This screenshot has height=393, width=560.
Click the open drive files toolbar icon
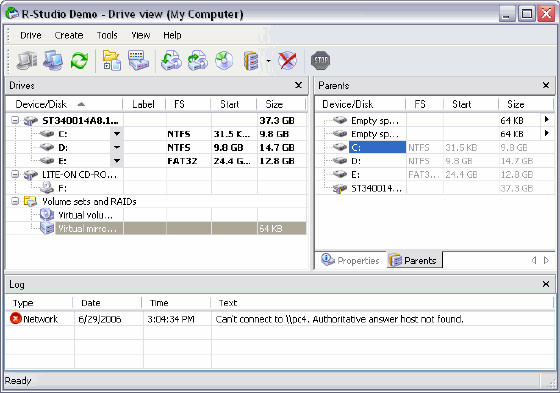[x=112, y=60]
